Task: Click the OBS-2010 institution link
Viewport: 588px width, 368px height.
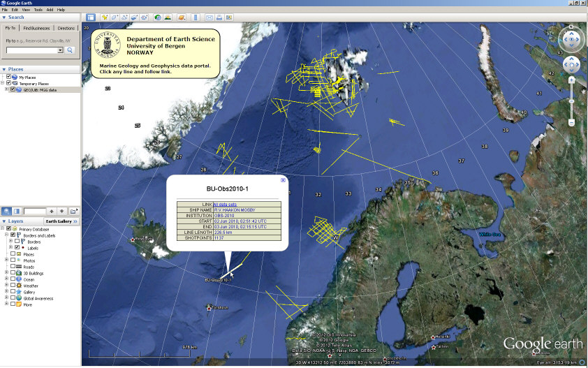Action: (224, 216)
